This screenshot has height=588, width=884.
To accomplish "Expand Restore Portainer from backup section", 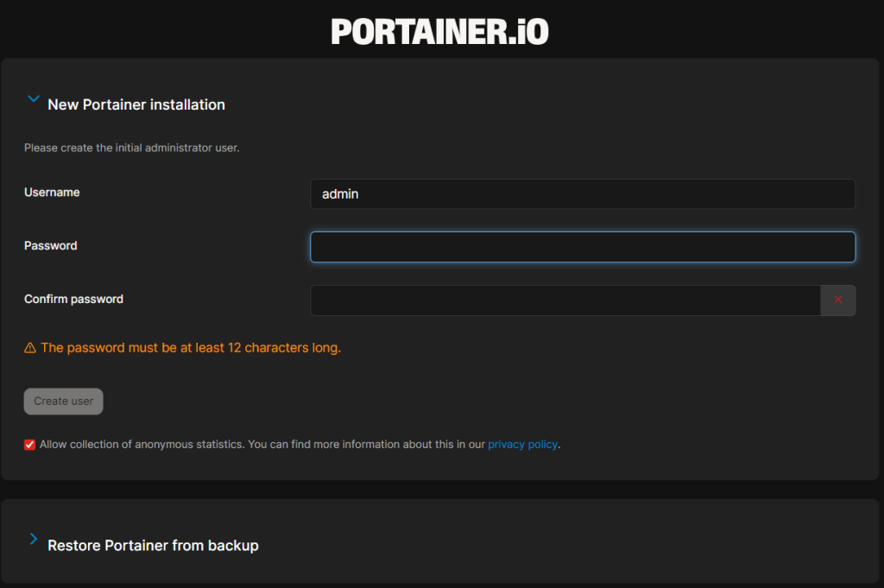I will click(x=34, y=540).
